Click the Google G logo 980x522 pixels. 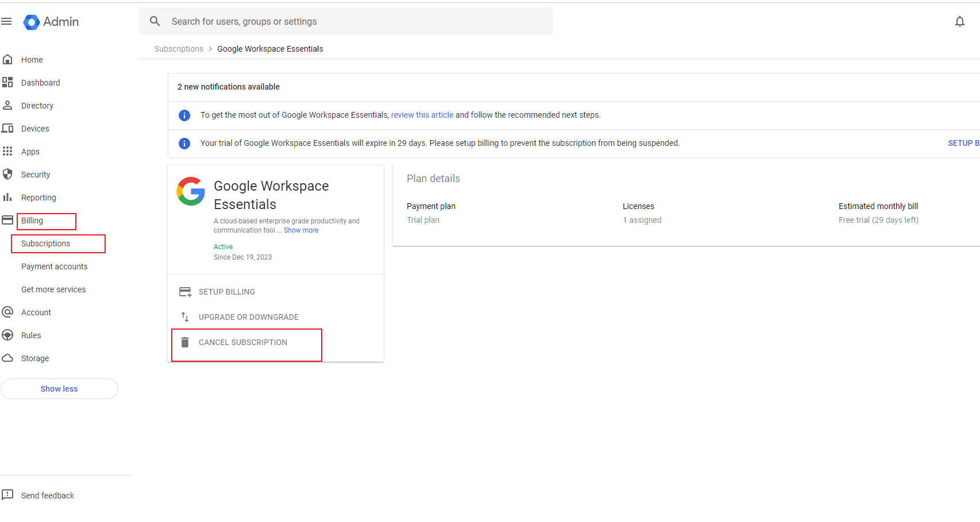191,191
